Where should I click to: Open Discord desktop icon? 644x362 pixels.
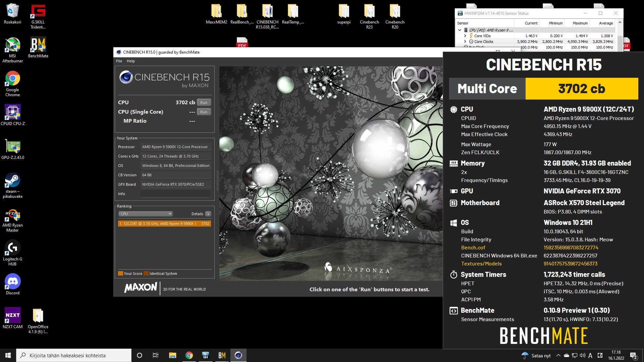click(x=12, y=284)
